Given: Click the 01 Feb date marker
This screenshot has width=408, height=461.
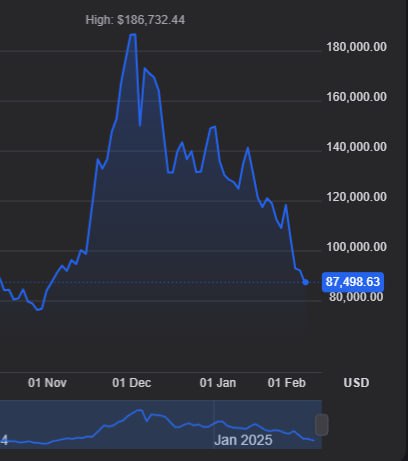Looking at the screenshot, I should [287, 383].
